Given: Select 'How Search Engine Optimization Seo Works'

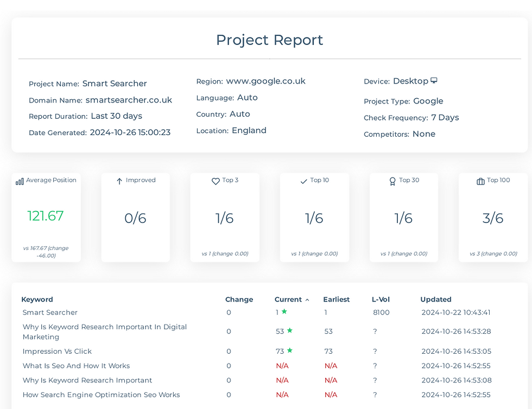Looking at the screenshot, I should 101,395.
